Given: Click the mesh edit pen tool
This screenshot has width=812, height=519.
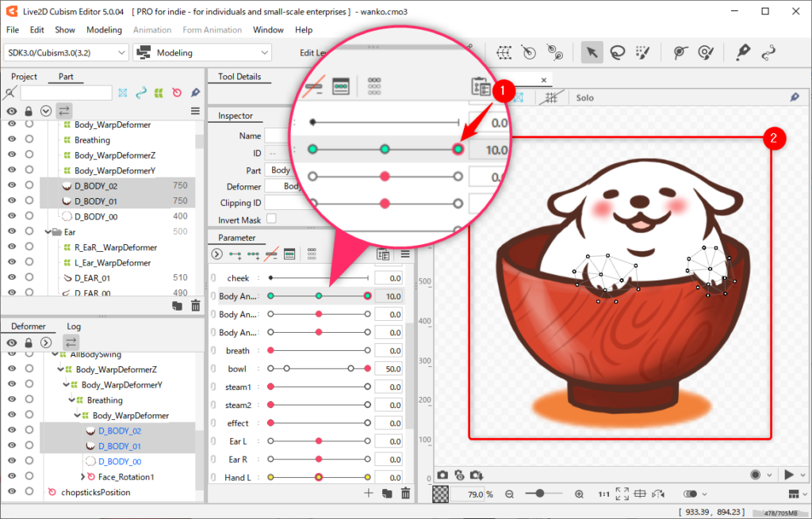Looking at the screenshot, I should 742,53.
